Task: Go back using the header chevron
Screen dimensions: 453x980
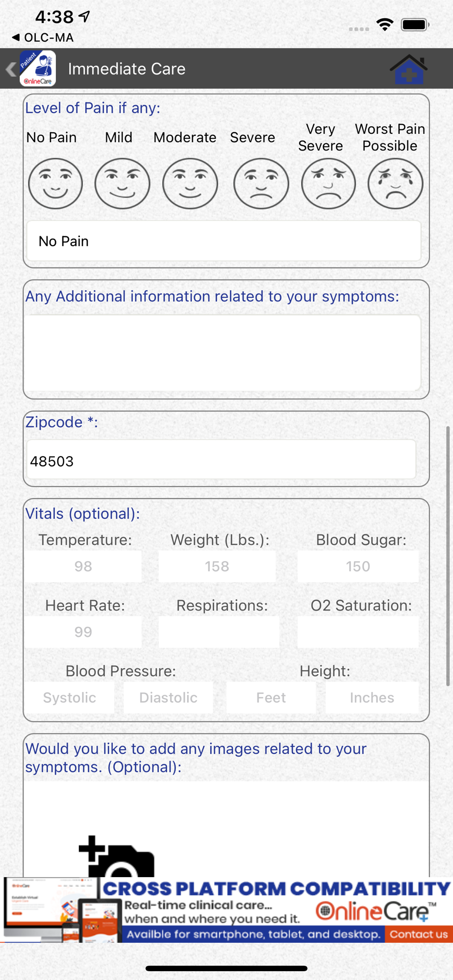Action: (x=10, y=69)
